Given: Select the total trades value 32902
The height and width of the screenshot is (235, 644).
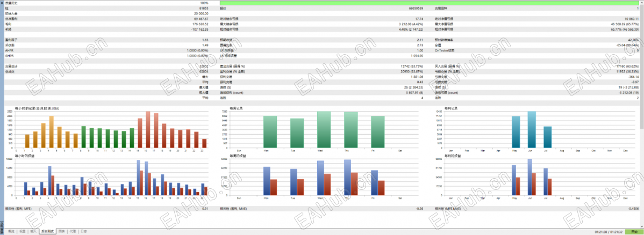Looking at the screenshot, I should [203, 66].
